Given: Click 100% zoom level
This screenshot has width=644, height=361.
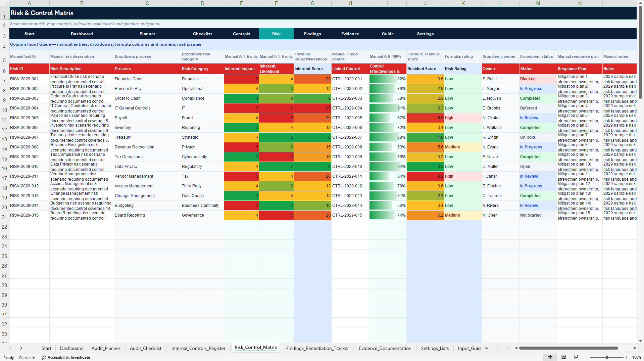Looking at the screenshot, I should (637, 357).
